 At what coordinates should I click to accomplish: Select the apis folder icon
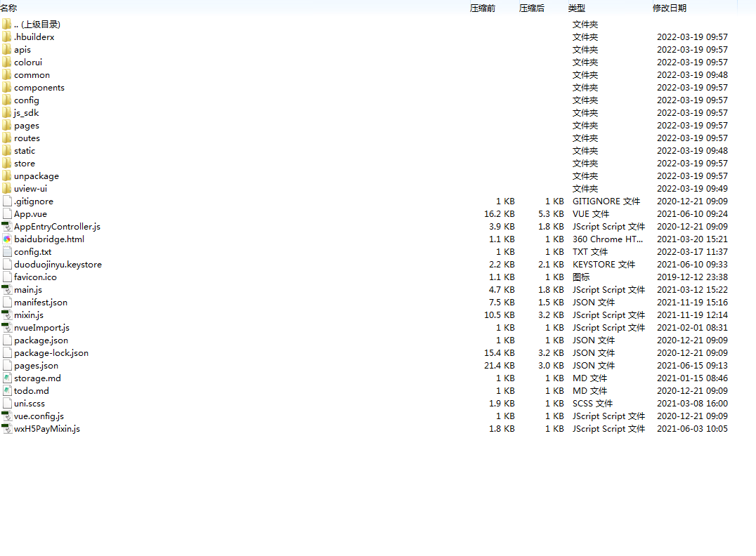pyautogui.click(x=7, y=50)
